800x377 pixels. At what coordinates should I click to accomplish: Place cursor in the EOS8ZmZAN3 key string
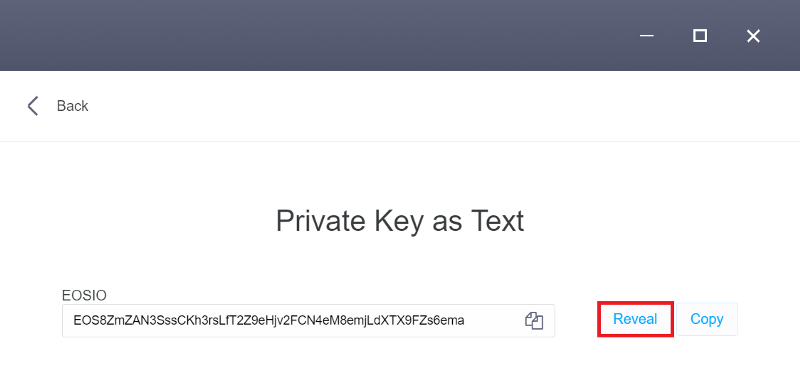coord(268,320)
